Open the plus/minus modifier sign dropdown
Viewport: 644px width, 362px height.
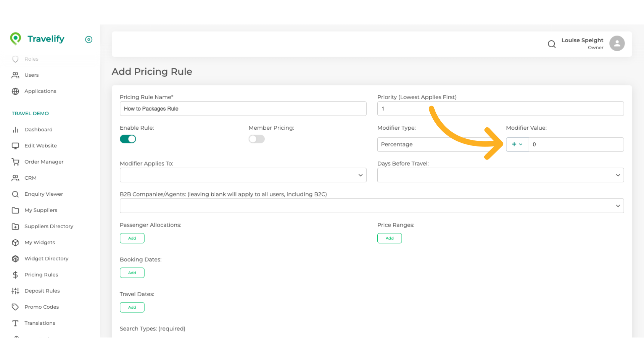(x=517, y=144)
